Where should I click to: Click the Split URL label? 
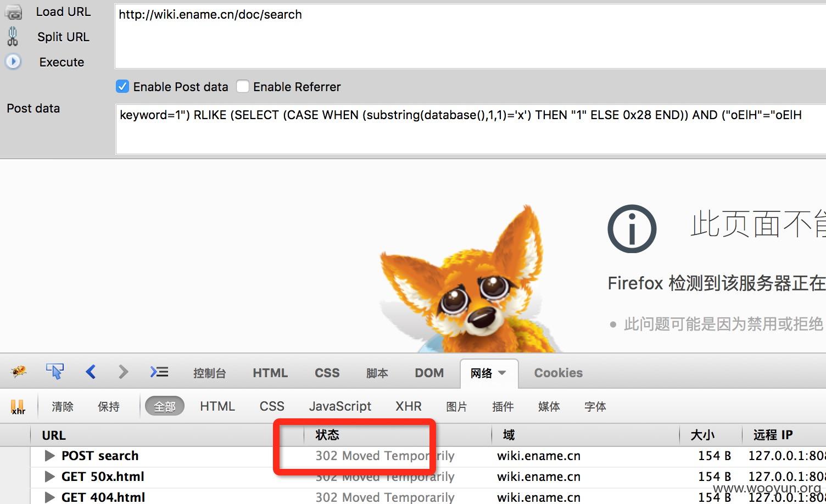point(63,37)
